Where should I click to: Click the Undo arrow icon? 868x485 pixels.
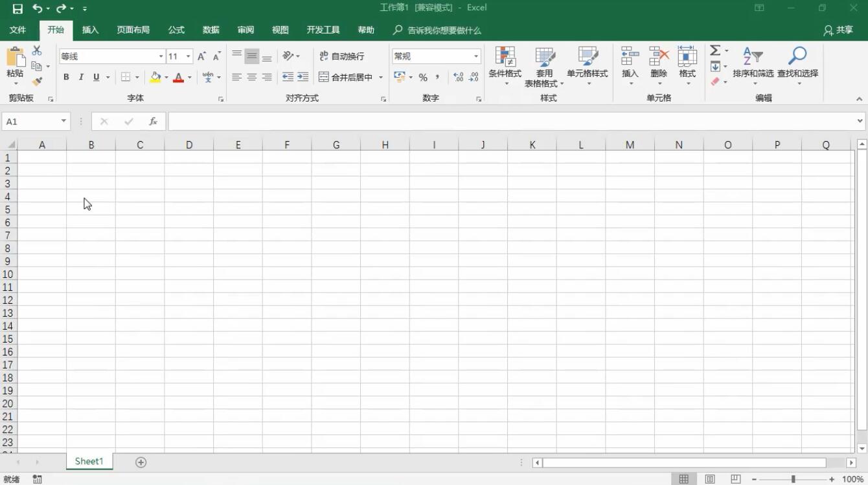[x=37, y=8]
